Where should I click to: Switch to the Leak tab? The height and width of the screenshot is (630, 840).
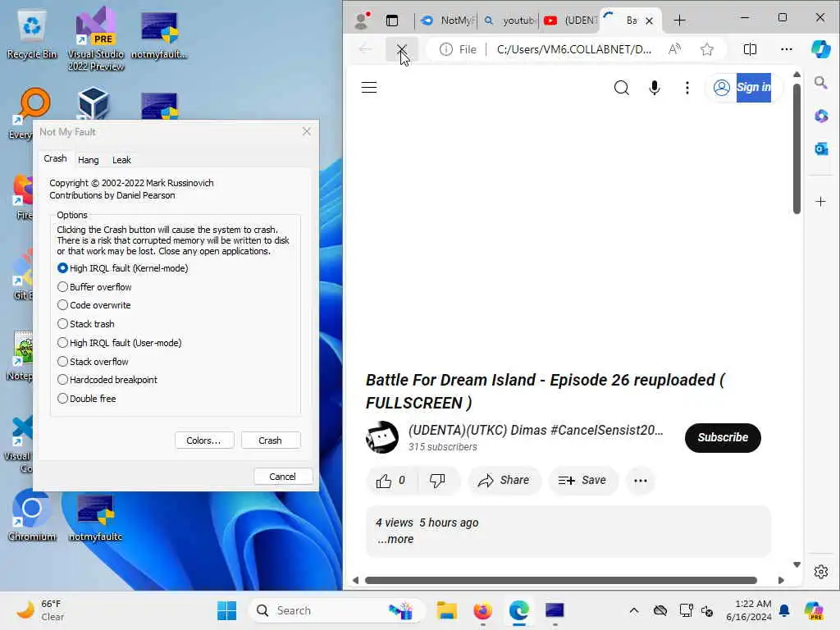click(x=121, y=160)
